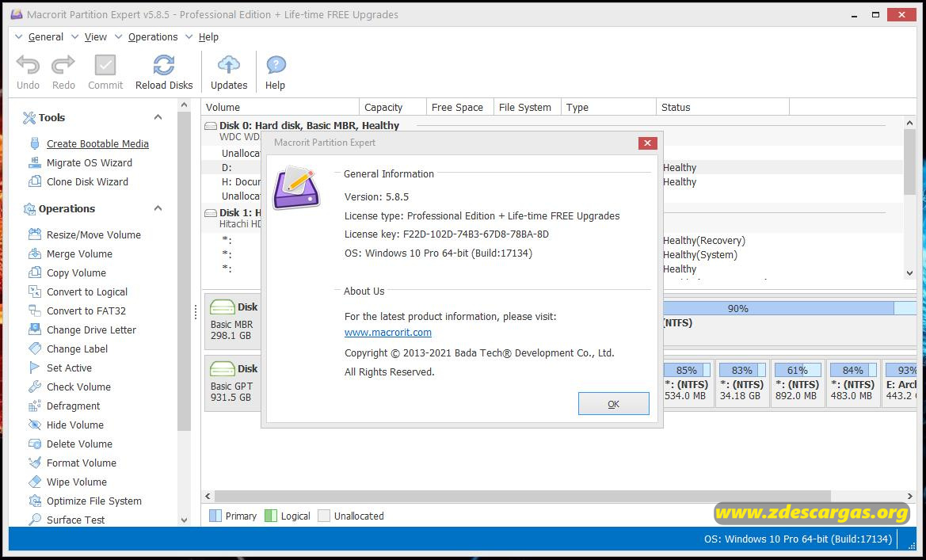Click the Healthy(Recovery) status text
Viewport: 926px width, 560px height.
(704, 241)
